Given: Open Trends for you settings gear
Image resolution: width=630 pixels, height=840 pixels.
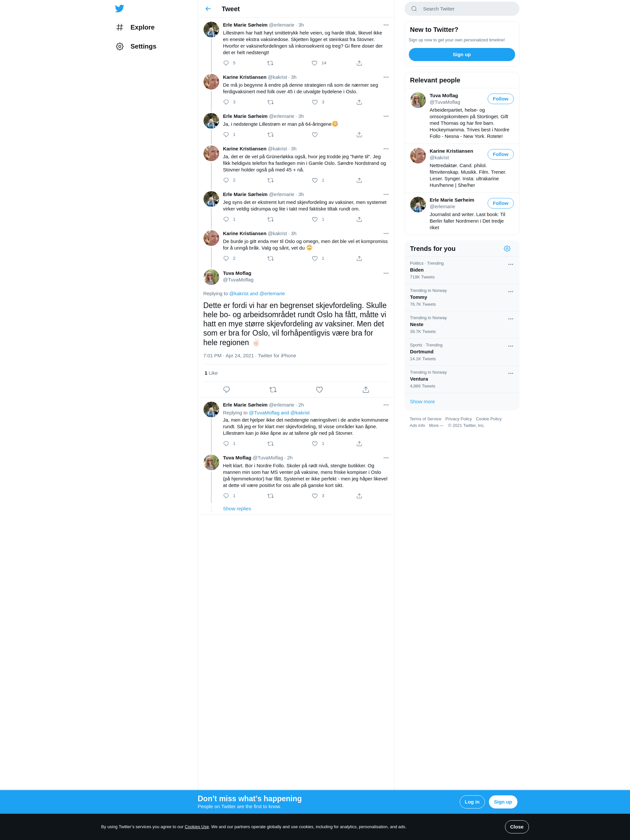Looking at the screenshot, I should tap(507, 249).
